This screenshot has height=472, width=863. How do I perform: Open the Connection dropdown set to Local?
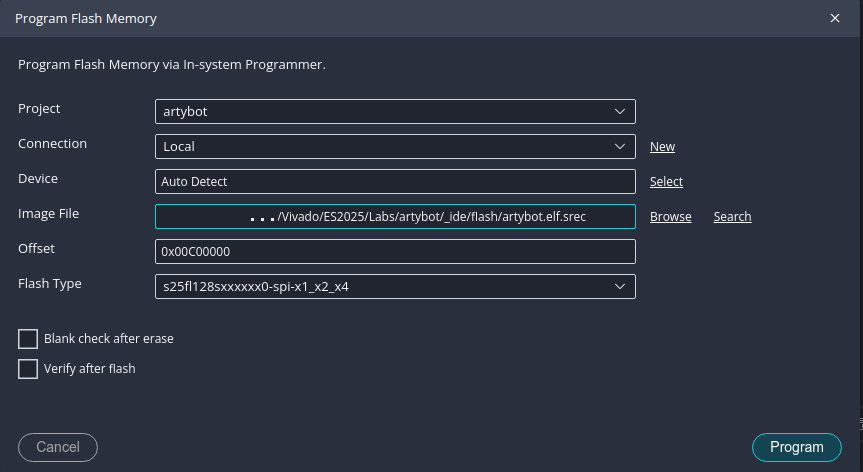618,146
